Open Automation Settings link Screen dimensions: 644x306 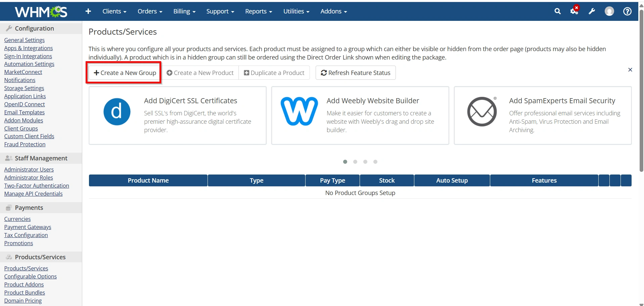[x=29, y=64]
